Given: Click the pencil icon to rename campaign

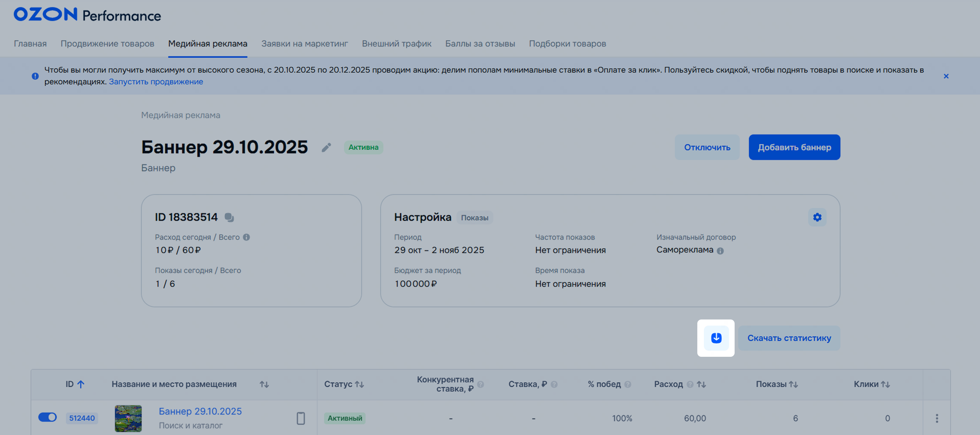Looking at the screenshot, I should point(326,147).
